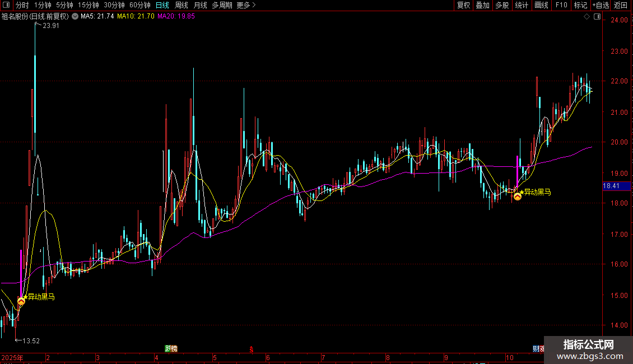
Task: Click the 叠加 overlay button
Action: click(x=483, y=5)
